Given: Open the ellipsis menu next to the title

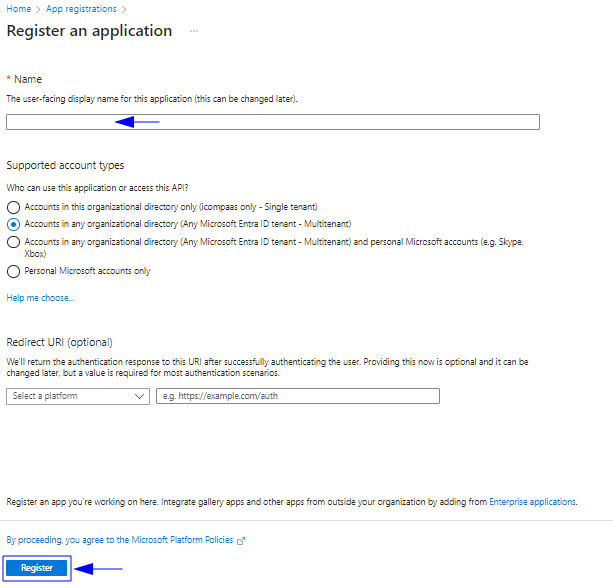Looking at the screenshot, I should point(194,31).
